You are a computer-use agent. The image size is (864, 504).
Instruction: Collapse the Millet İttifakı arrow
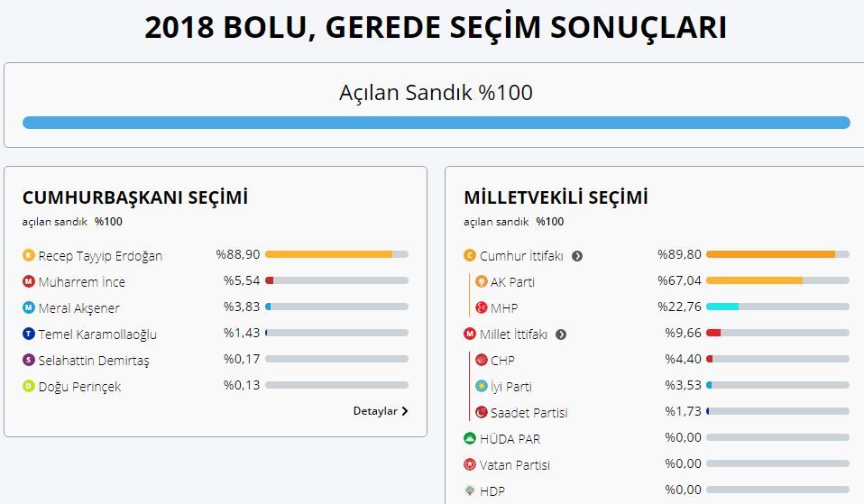pyautogui.click(x=561, y=334)
